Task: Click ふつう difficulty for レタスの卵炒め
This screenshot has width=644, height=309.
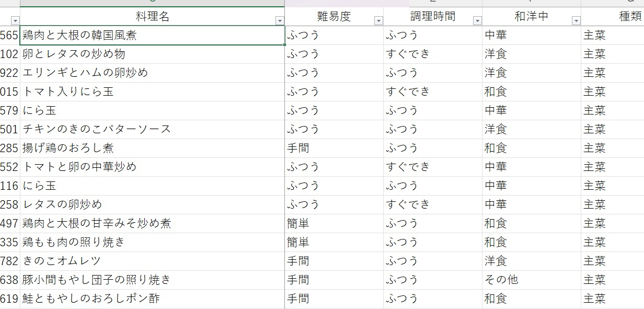Action: click(334, 205)
